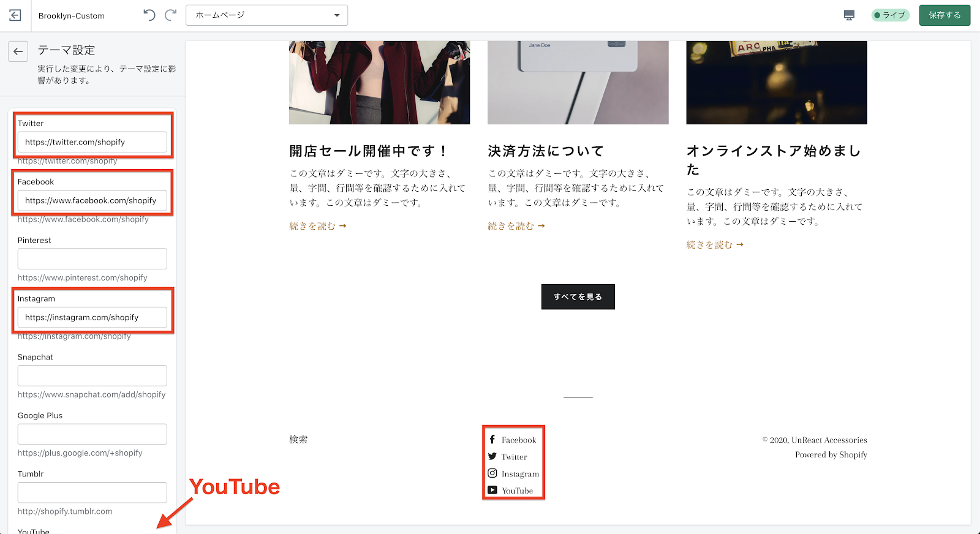Click the exit editor icon at top left
The image size is (980, 534).
(15, 15)
